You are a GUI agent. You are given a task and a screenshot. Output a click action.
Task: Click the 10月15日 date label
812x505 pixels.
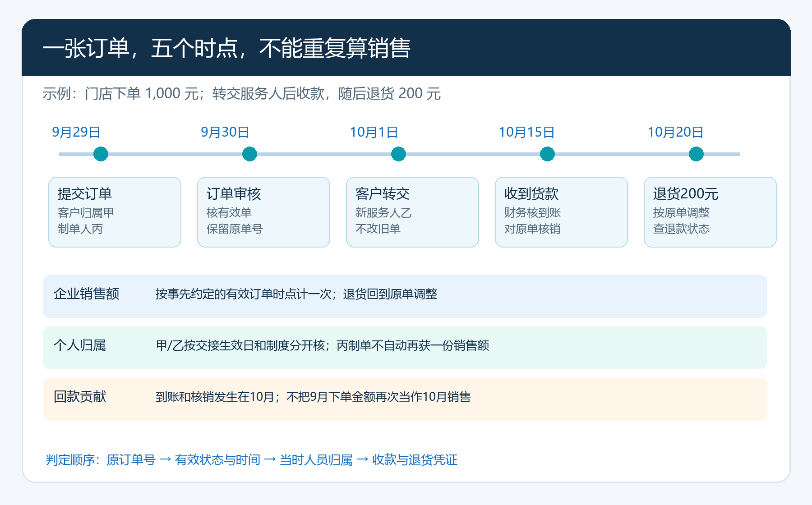click(x=526, y=132)
